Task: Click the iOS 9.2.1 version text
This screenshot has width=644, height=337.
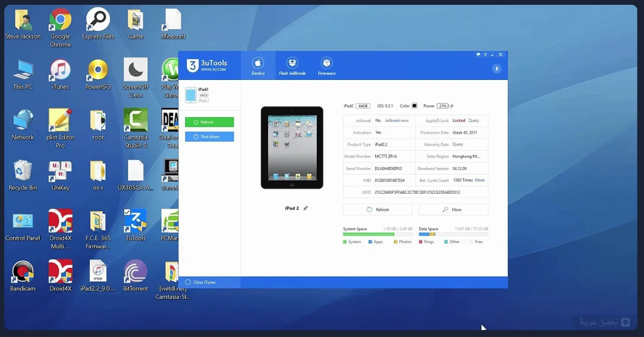Action: pyautogui.click(x=385, y=106)
